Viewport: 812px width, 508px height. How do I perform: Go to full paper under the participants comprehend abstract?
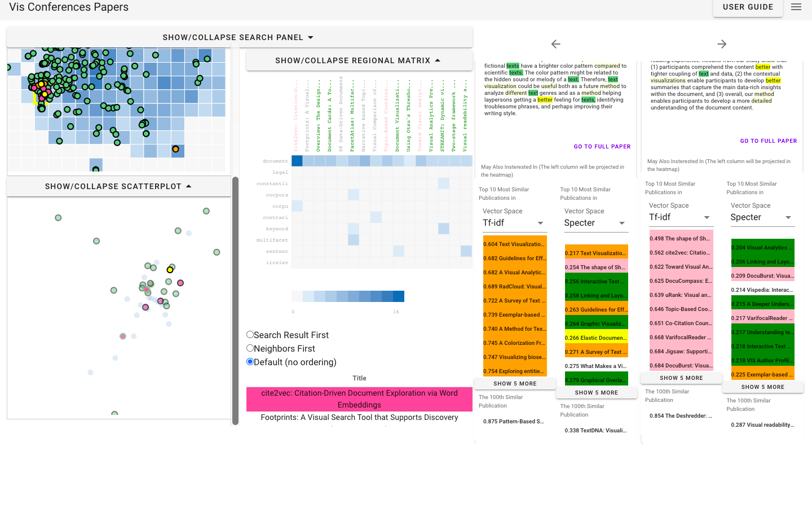pyautogui.click(x=769, y=141)
